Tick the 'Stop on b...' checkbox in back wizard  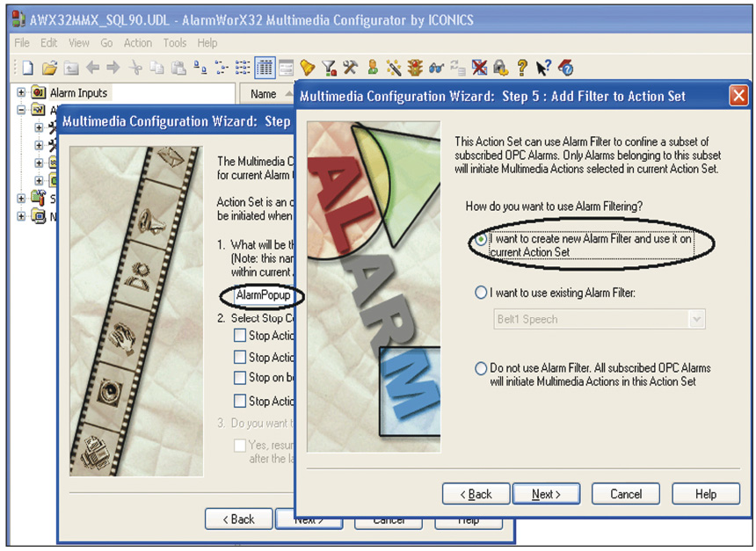coord(240,378)
